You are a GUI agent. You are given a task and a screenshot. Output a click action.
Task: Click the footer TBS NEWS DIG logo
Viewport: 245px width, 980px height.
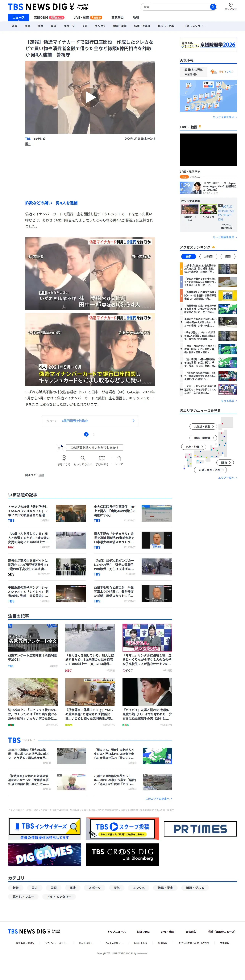pos(34,931)
